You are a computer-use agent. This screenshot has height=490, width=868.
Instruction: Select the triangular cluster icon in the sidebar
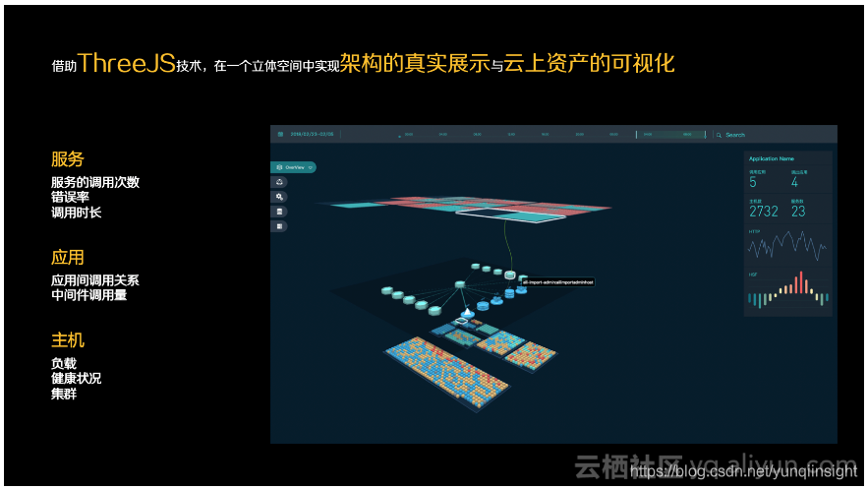[x=279, y=182]
